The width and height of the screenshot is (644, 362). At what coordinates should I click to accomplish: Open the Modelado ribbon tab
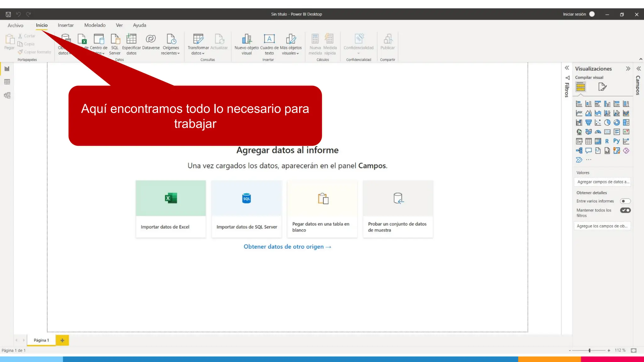click(x=95, y=25)
